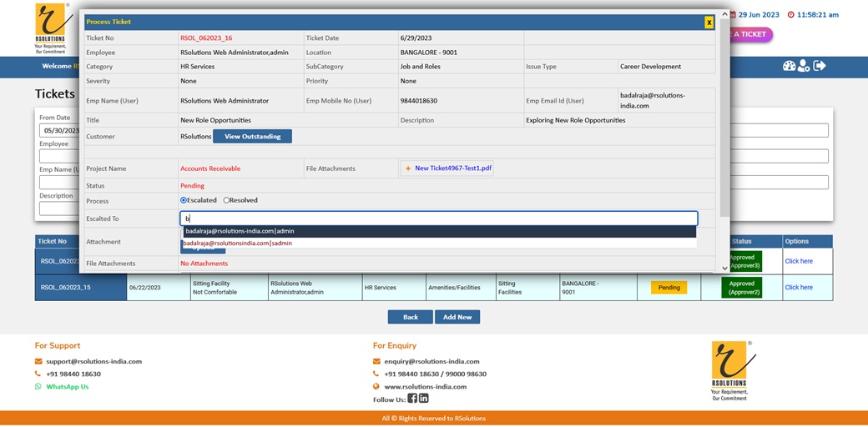Close the Process Ticket dialog

(x=709, y=23)
